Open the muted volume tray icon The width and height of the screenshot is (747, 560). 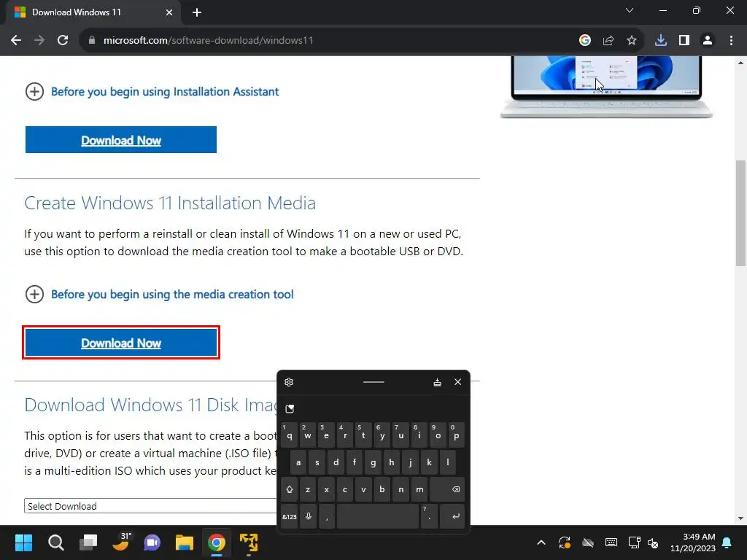[x=653, y=542]
